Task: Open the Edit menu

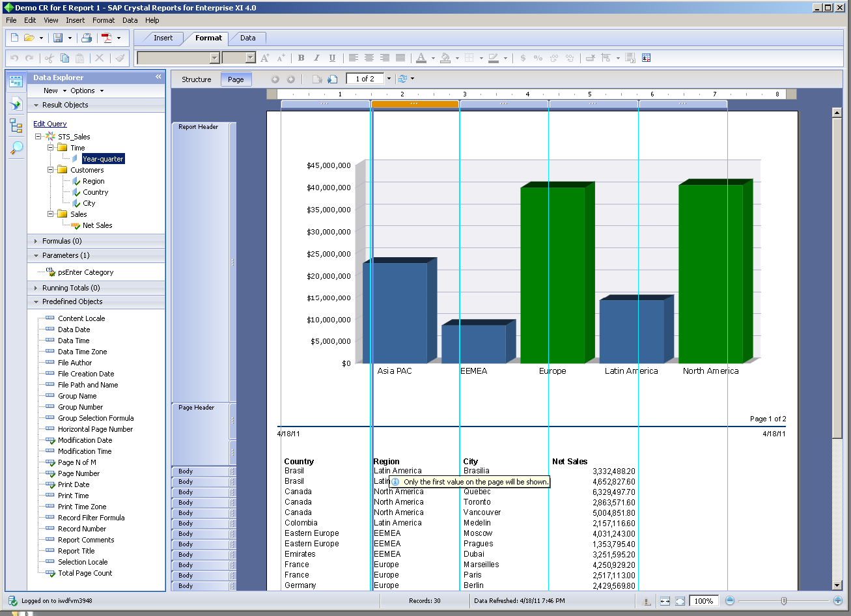Action: (x=30, y=20)
